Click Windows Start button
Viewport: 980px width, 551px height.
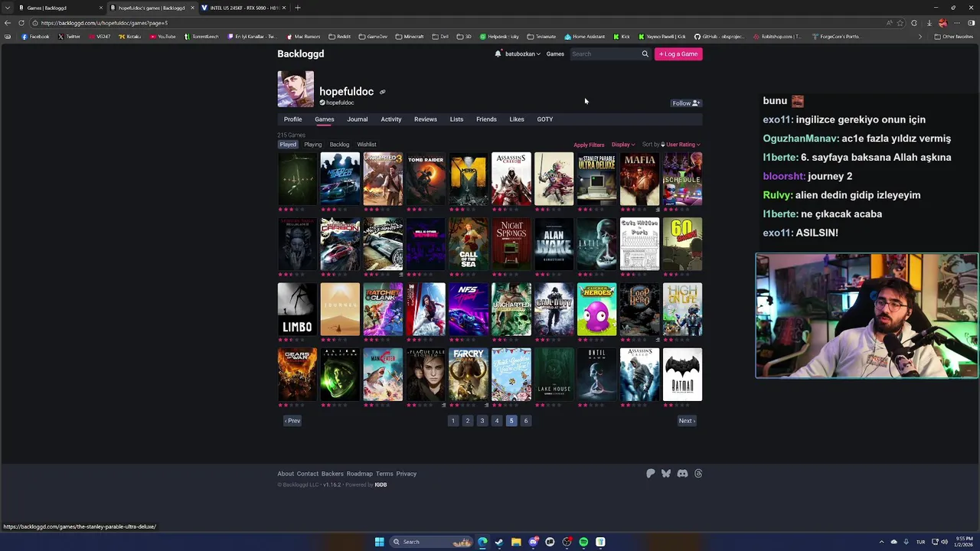pyautogui.click(x=379, y=542)
